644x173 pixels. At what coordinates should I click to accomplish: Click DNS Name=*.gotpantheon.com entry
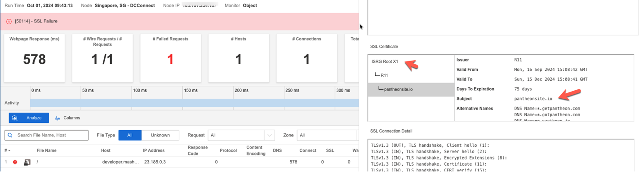[x=547, y=115]
